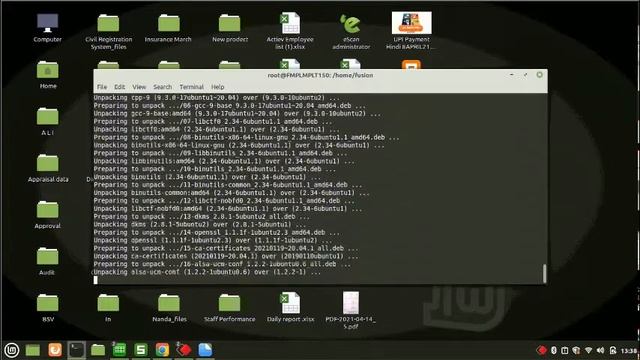Switch to green spreadsheet grid taskbar app
Image resolution: width=640 pixels, height=360 pixels.
coord(119,350)
